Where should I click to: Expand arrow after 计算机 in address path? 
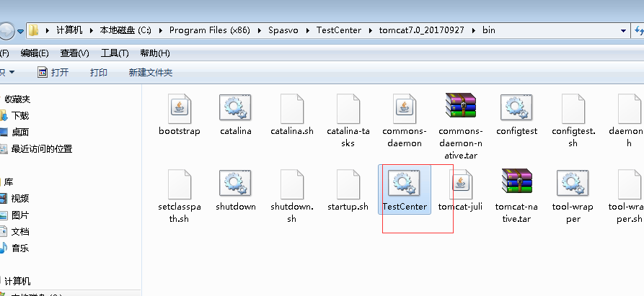tap(92, 30)
